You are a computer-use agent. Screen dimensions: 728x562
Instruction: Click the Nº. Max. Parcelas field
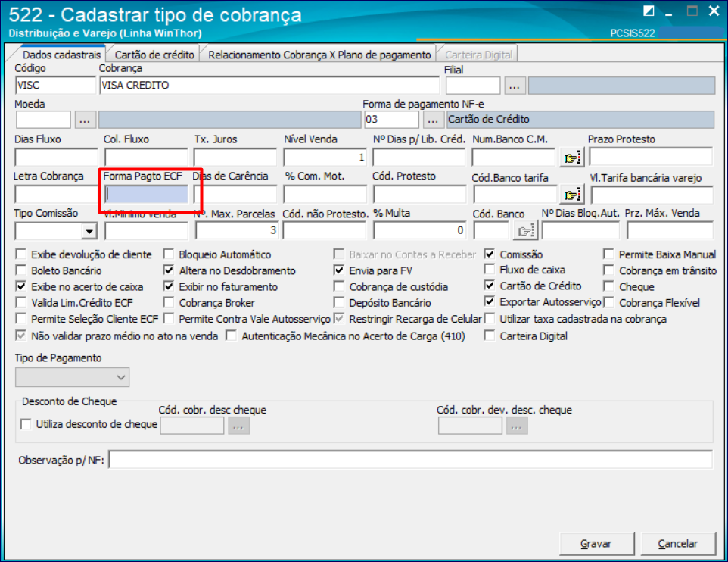point(237,230)
